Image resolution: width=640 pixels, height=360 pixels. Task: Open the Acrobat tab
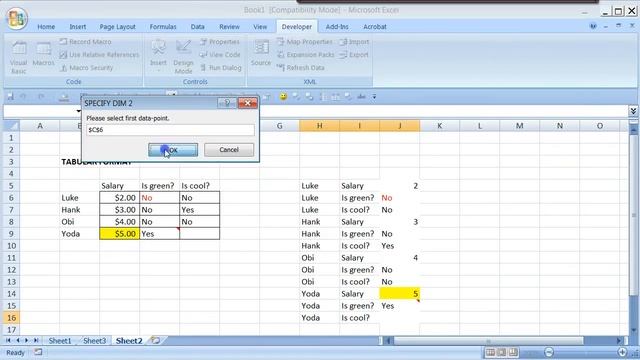click(375, 27)
